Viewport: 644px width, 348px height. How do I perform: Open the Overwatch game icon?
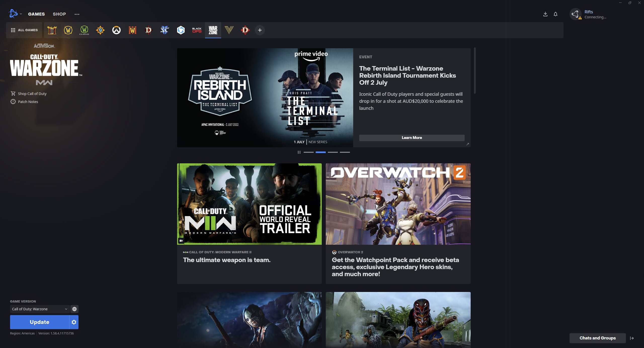(116, 30)
